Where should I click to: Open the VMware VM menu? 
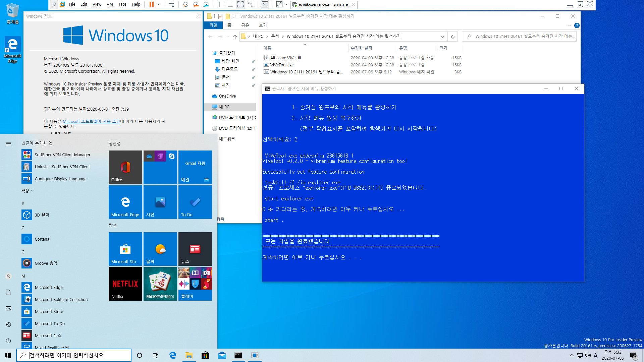[x=110, y=4]
